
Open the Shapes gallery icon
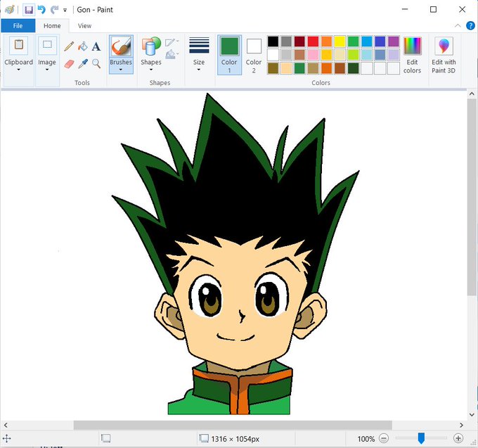click(x=151, y=46)
